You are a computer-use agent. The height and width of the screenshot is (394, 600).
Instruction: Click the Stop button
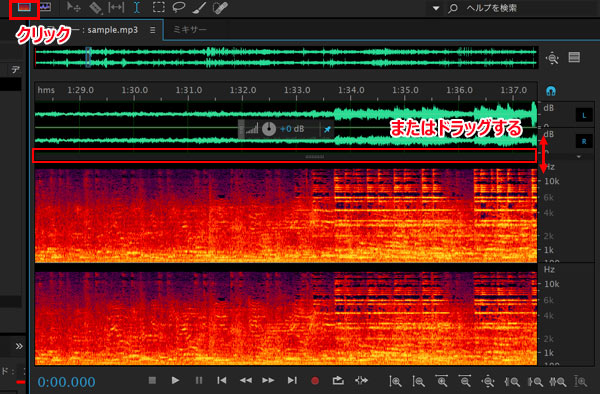pyautogui.click(x=152, y=380)
